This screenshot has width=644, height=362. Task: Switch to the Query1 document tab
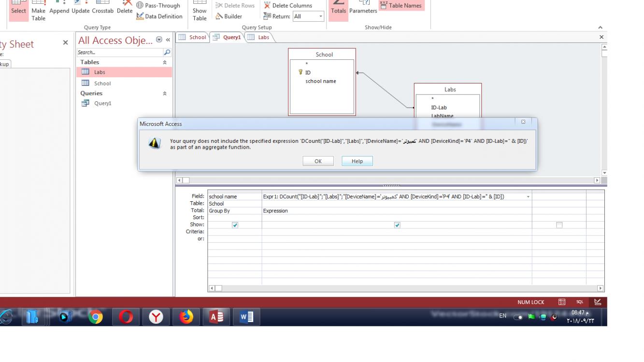(x=227, y=37)
